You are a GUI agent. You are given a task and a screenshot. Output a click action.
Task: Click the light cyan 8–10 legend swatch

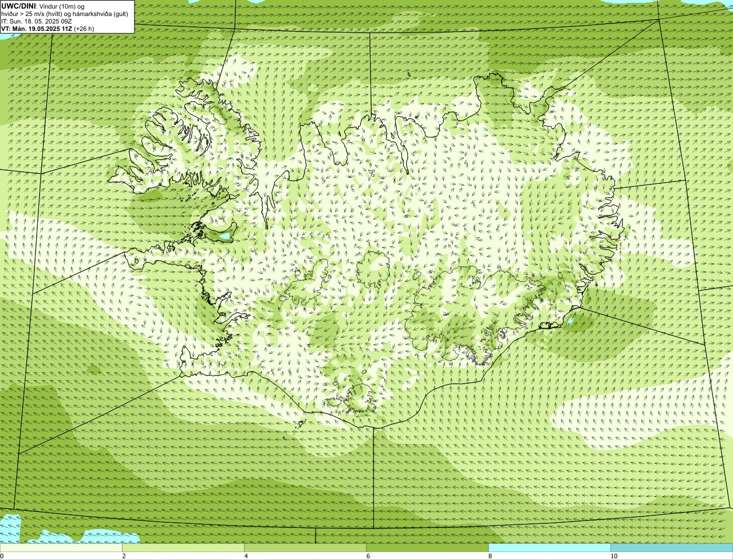click(x=550, y=548)
